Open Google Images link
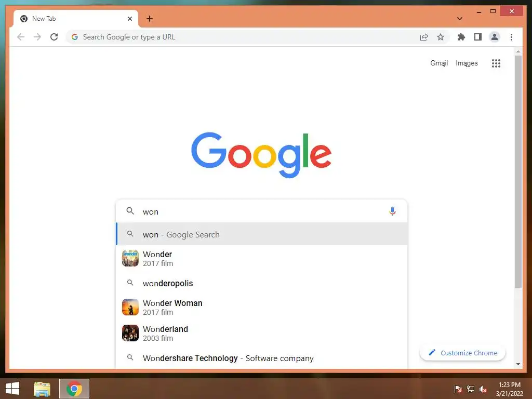 click(467, 63)
